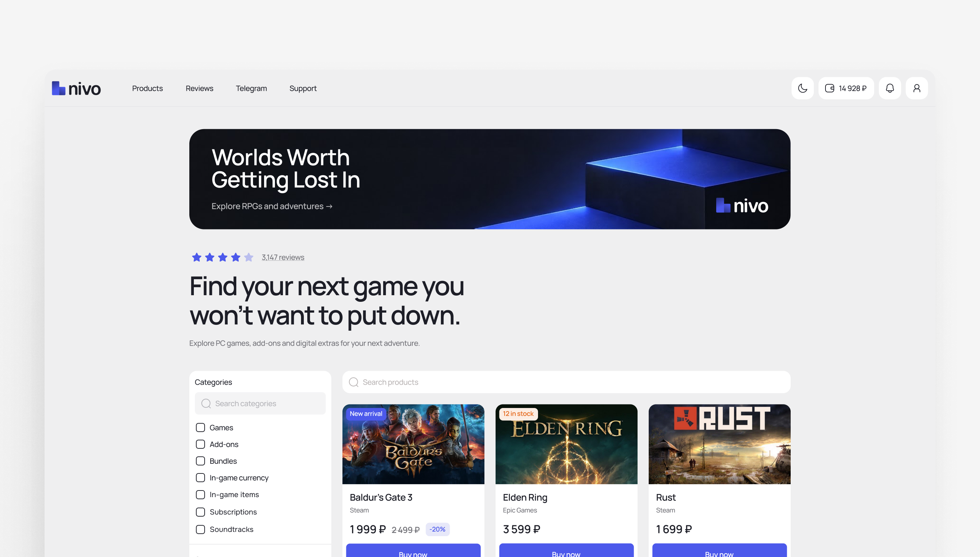Follow the Explore RPGs and adventures link

point(272,206)
